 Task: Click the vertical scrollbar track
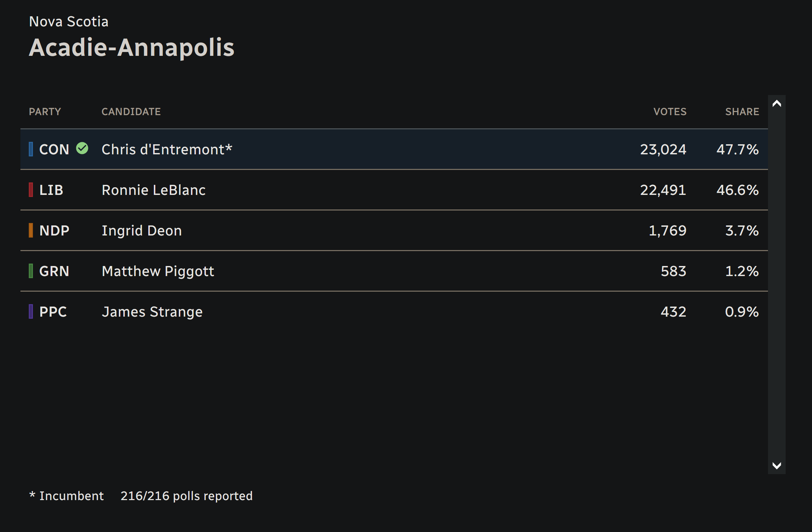pos(777,284)
